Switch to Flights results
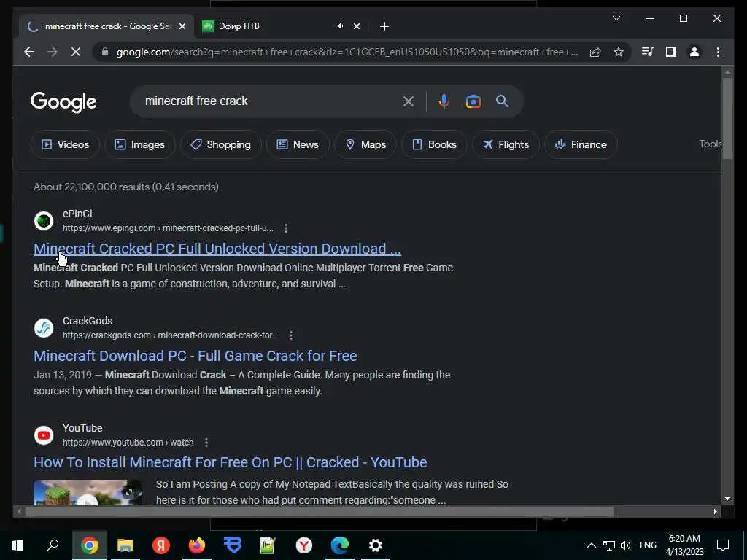The image size is (747, 560). coord(506,144)
